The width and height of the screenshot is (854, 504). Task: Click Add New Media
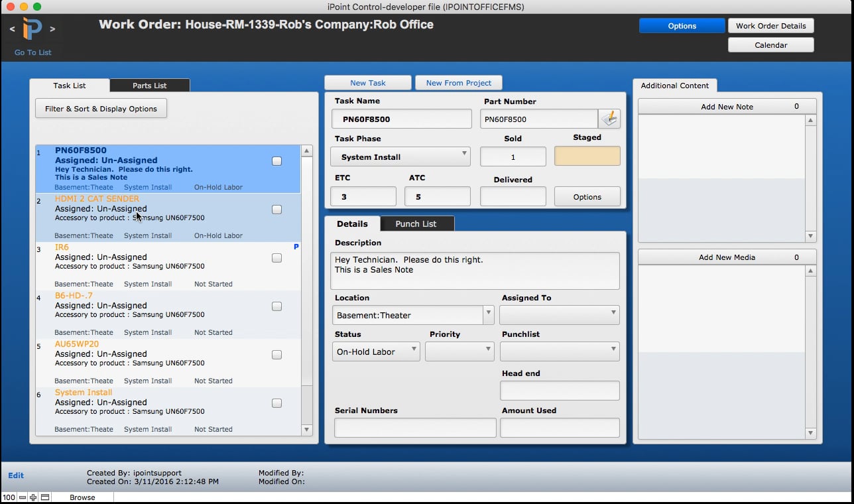[x=727, y=257]
